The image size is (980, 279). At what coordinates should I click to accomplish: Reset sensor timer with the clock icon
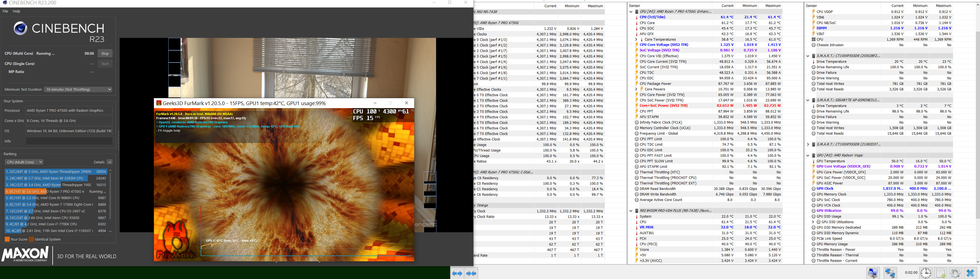pos(926,273)
